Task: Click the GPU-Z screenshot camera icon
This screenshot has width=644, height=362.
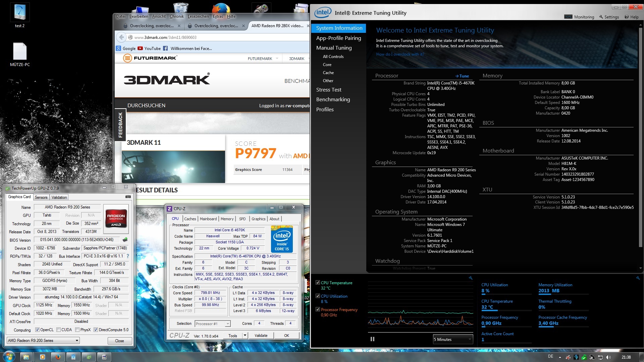Action: pos(128,197)
